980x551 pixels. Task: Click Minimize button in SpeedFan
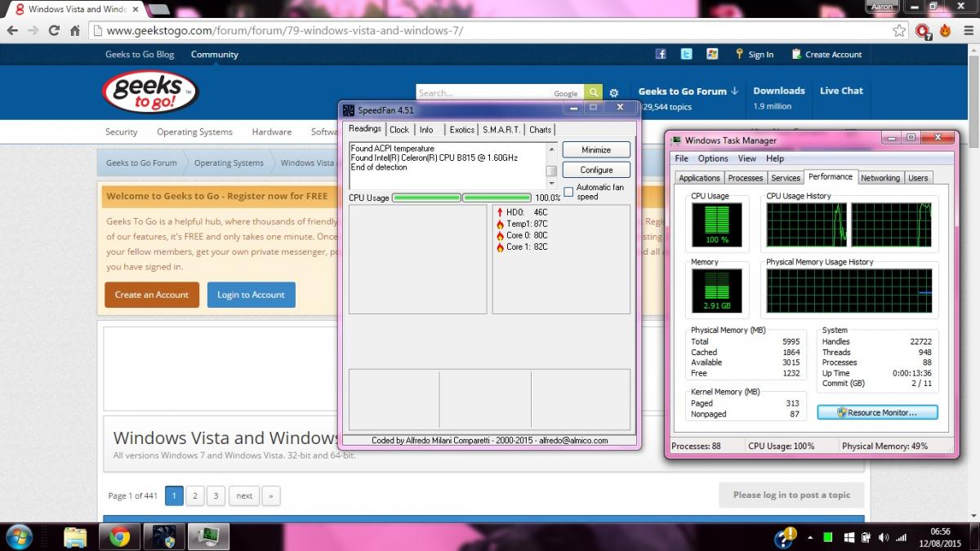(596, 150)
